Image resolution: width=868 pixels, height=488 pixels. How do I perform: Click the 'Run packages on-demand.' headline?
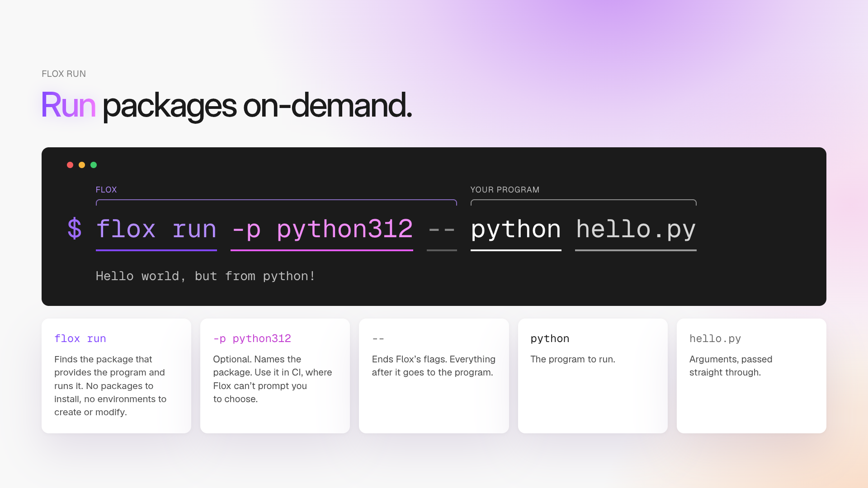point(226,106)
